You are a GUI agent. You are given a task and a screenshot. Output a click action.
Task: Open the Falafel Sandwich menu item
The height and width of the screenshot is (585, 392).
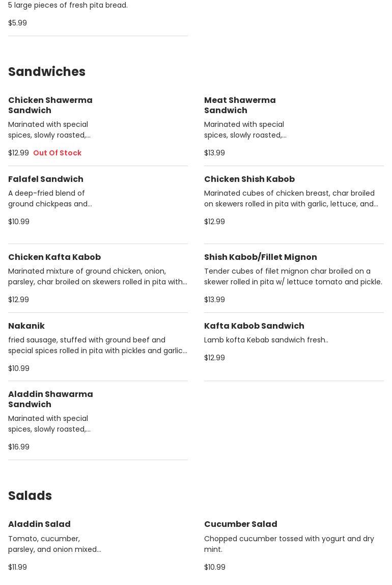[x=46, y=179]
